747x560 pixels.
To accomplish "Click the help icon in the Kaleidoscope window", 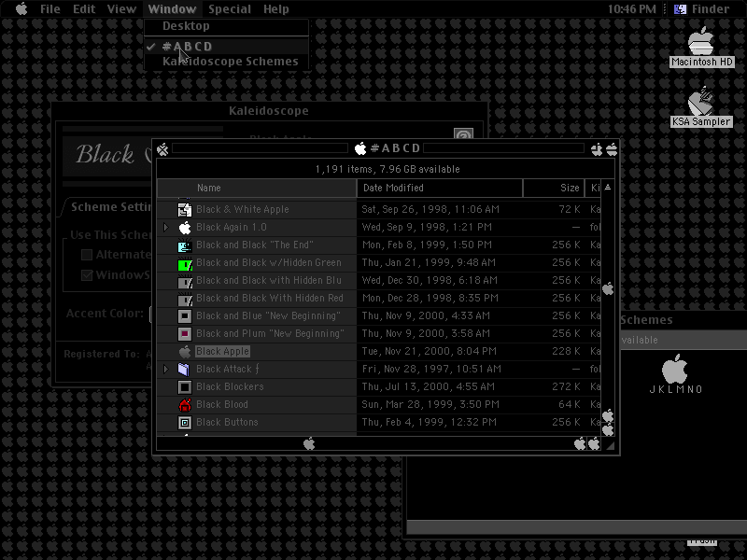I will tap(463, 134).
